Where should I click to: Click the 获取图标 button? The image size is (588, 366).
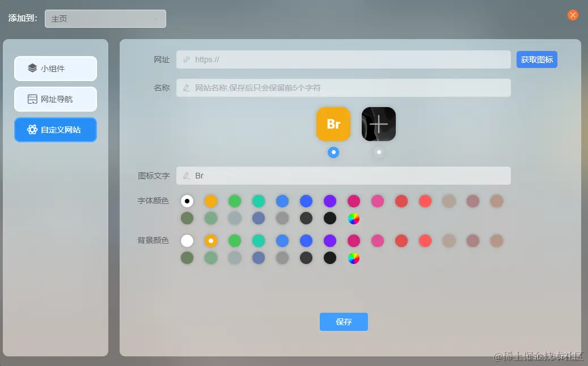536,59
